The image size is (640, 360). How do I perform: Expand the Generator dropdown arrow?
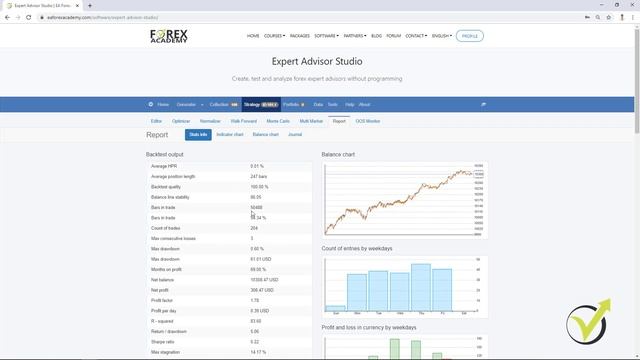pos(202,105)
